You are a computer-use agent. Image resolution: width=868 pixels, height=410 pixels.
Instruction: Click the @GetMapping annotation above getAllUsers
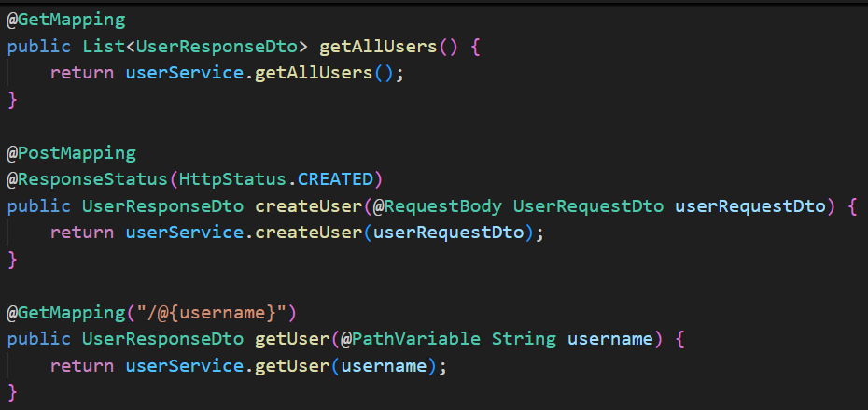point(65,19)
